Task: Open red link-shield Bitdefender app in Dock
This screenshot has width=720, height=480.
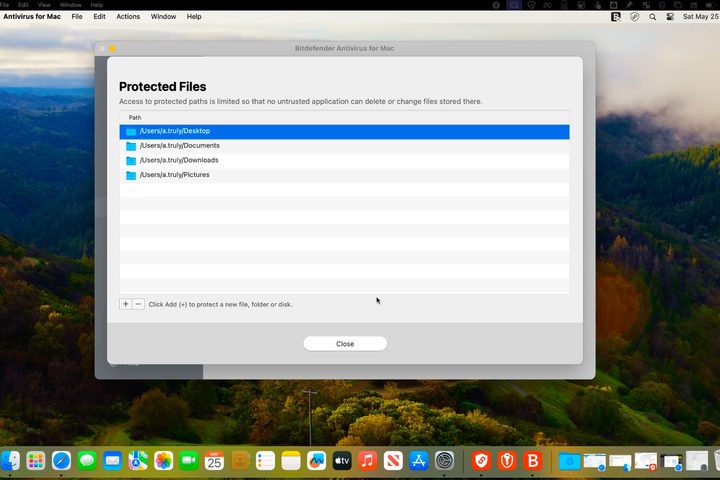Action: (x=481, y=461)
